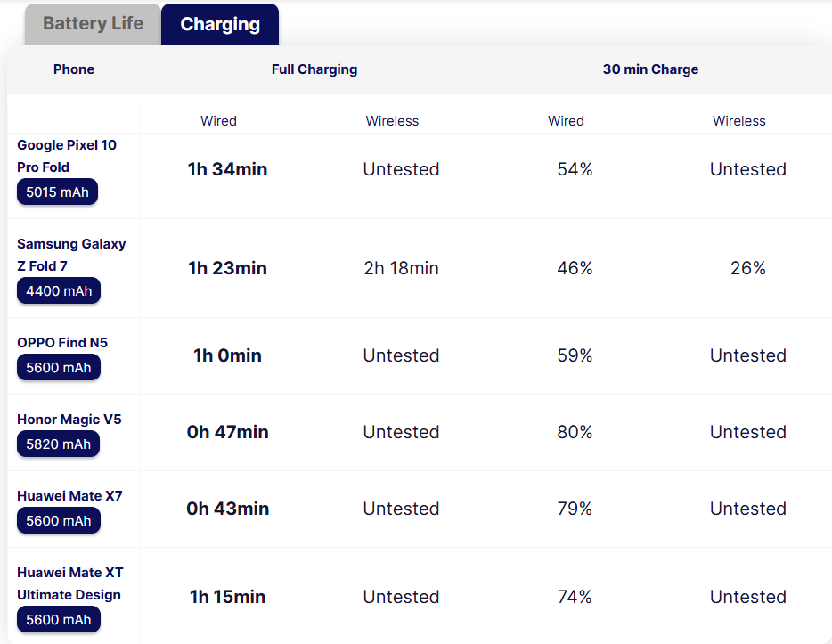This screenshot has height=644, width=832.
Task: Open Huawei Mate XT Ultimate Design link
Action: coord(69,583)
